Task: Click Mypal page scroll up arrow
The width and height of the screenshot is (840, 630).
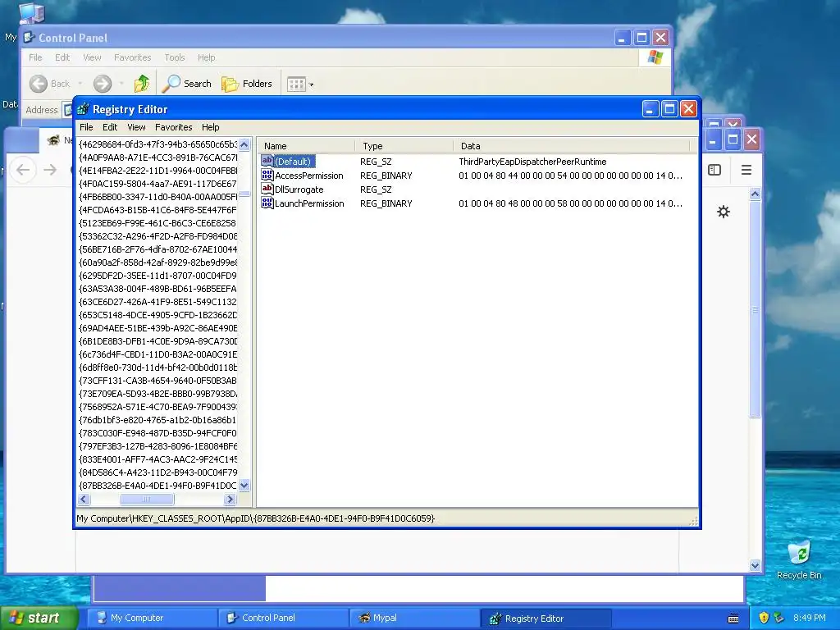Action: point(755,194)
